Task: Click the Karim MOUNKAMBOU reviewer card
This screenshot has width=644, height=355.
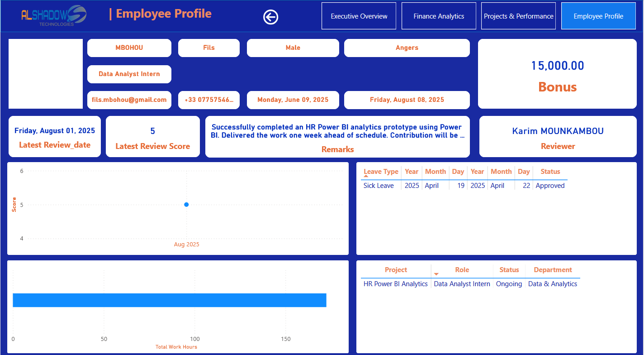Action: coord(558,137)
